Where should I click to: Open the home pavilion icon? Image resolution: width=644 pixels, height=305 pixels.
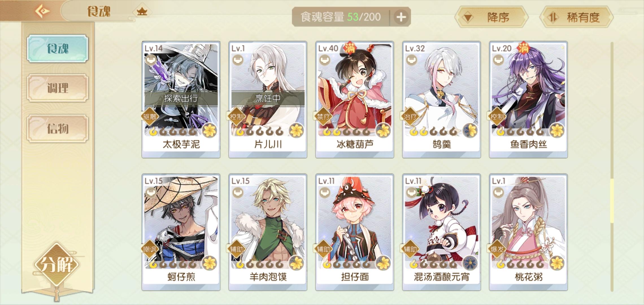[142, 12]
